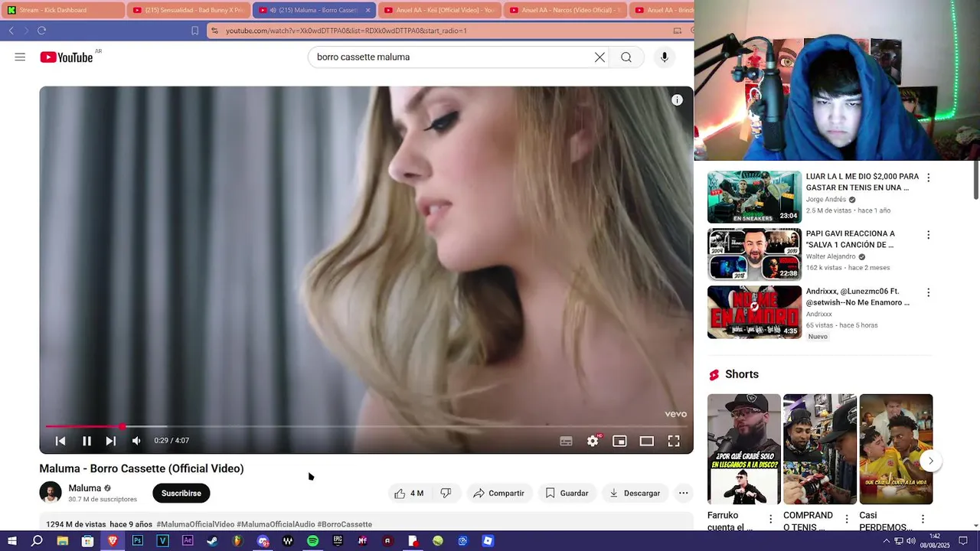Open options for Farruko short
This screenshot has width=980, height=551.
[771, 519]
